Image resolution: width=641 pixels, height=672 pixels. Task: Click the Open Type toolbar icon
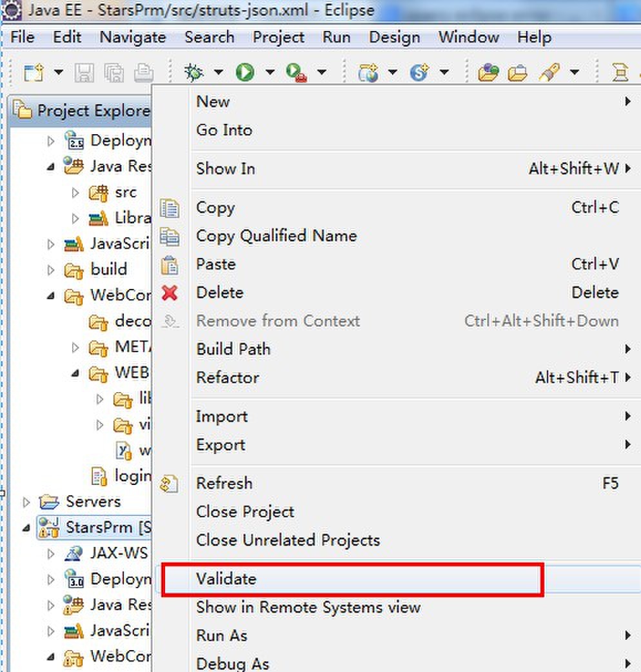pyautogui.click(x=488, y=72)
